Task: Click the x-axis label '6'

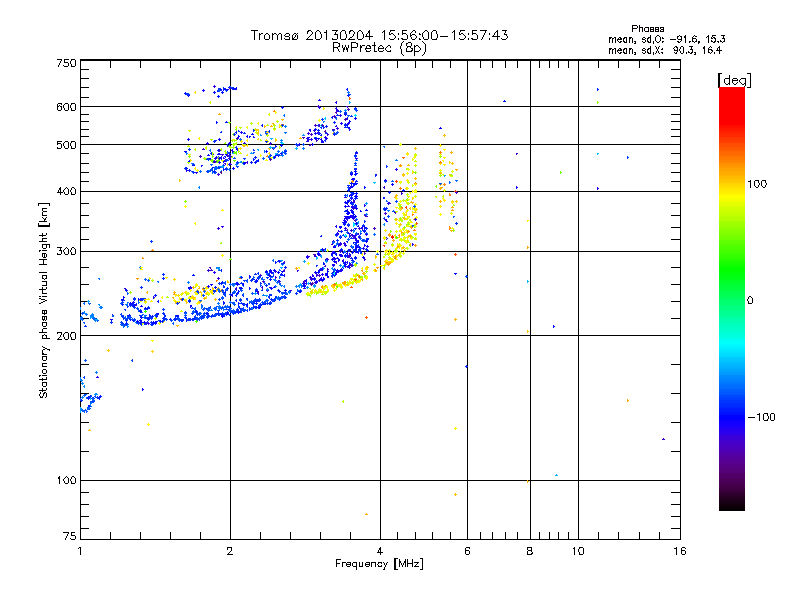Action: tap(467, 551)
